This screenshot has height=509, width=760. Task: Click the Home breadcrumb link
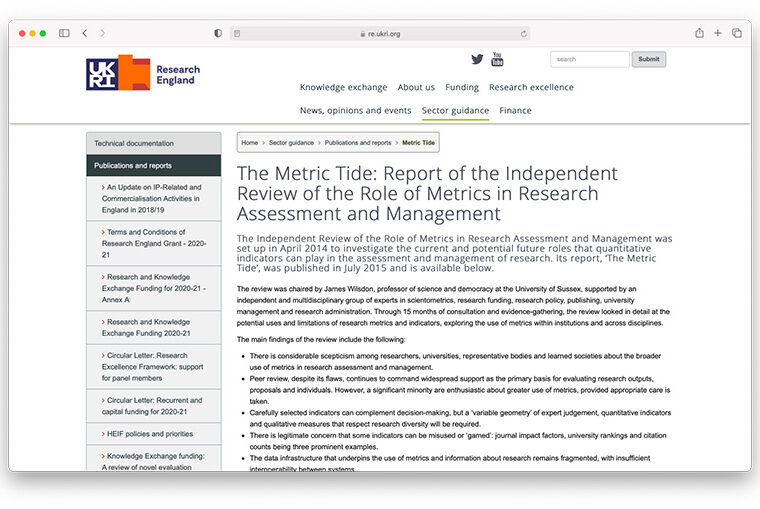click(x=250, y=143)
